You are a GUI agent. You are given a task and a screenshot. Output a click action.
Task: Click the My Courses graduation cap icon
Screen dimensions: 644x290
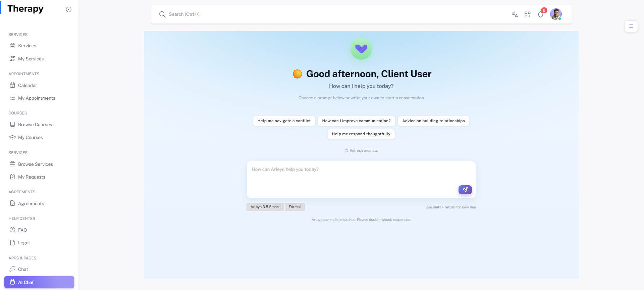(x=12, y=137)
